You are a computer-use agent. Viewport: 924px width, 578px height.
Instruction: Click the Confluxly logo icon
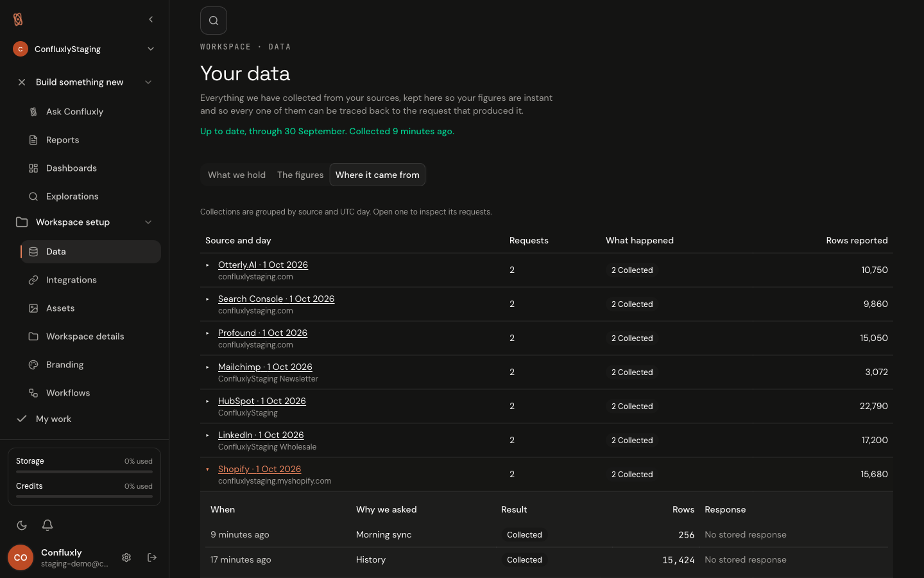point(18,20)
